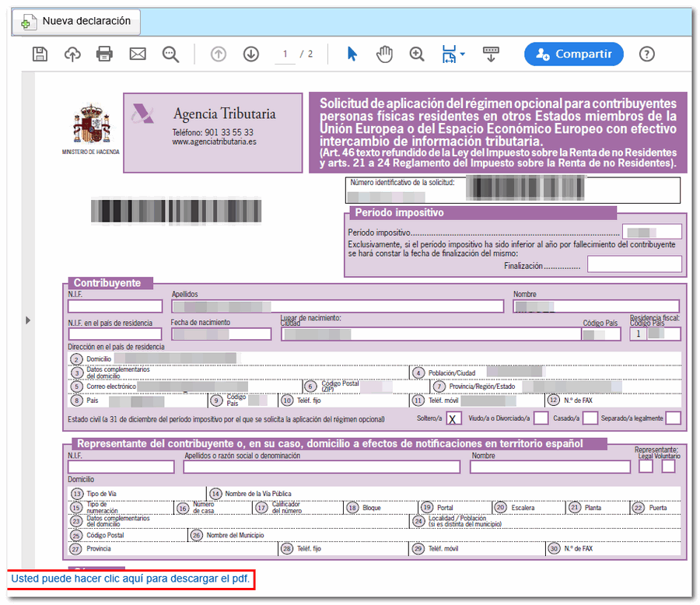Click the link to download the pdf
The height and width of the screenshot is (605, 700).
tap(129, 579)
